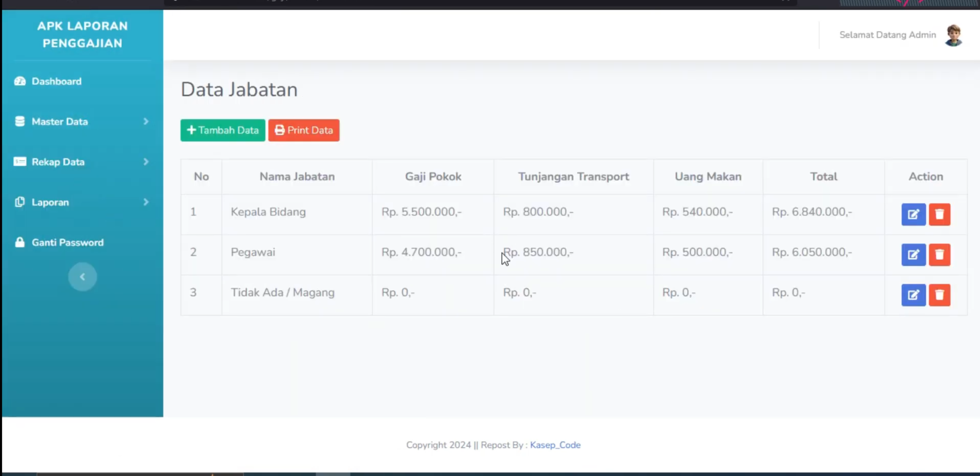The image size is (980, 476).
Task: Edit the Kepala Bidang row
Action: tap(913, 215)
